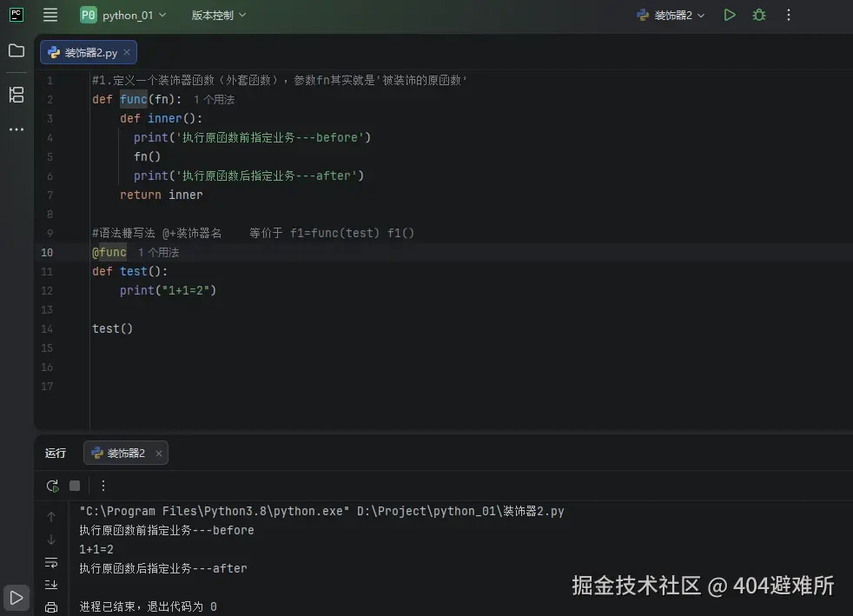Go up the stack trace arrow
853x616 pixels.
coord(51,517)
